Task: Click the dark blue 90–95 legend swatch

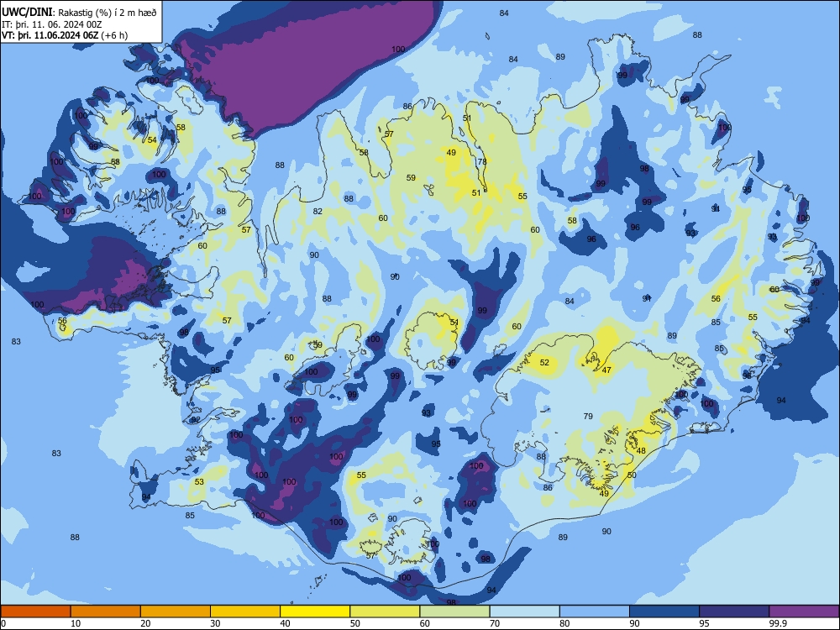Action: coord(664,612)
